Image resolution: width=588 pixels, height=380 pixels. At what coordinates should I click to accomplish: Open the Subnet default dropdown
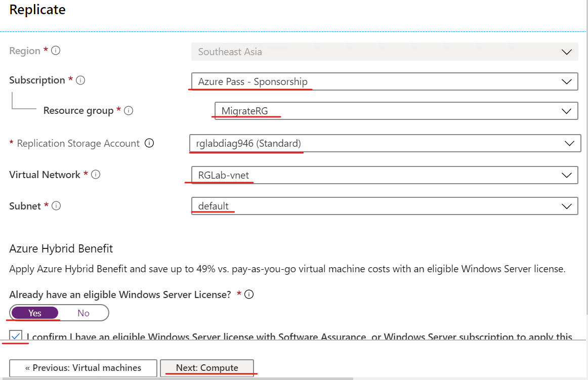(384, 206)
